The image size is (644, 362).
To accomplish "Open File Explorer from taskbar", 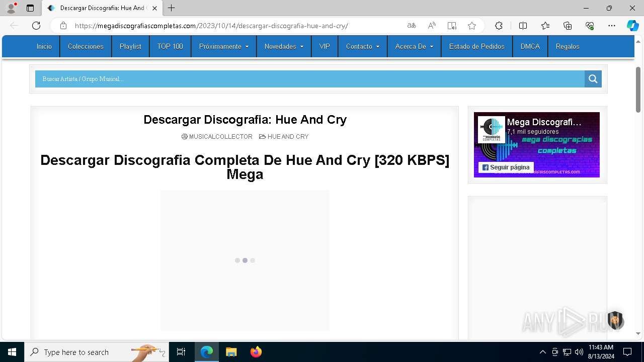I will click(231, 352).
